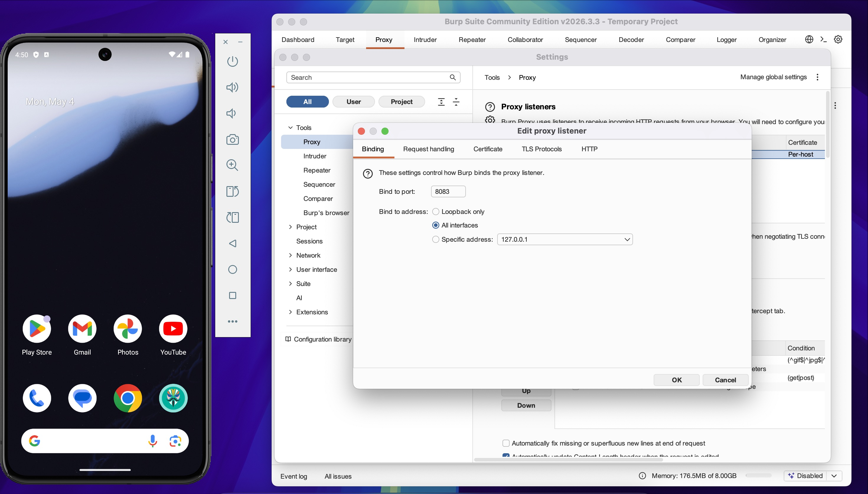Select the All interfaces radio button
The height and width of the screenshot is (494, 868).
[435, 225]
